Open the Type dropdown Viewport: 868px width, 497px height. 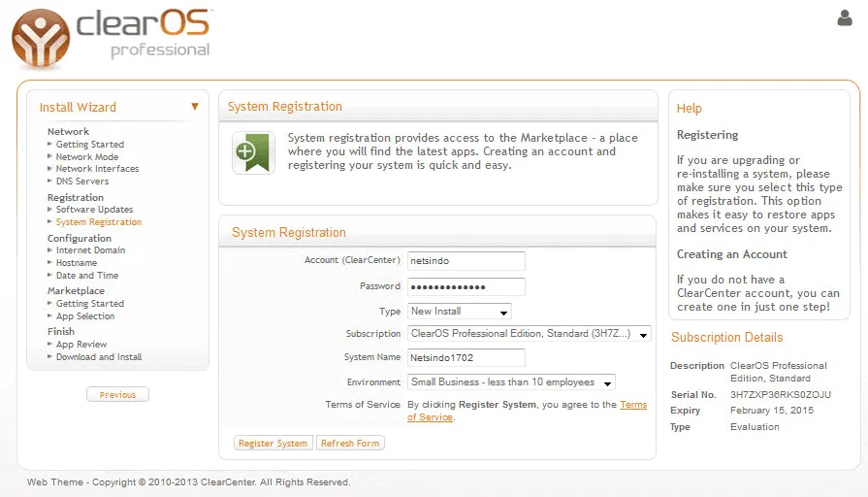pos(459,312)
